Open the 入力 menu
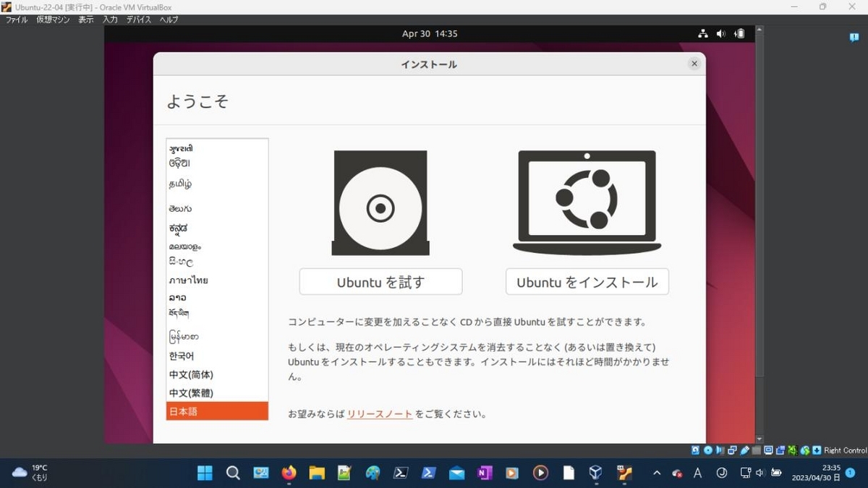 (x=110, y=20)
